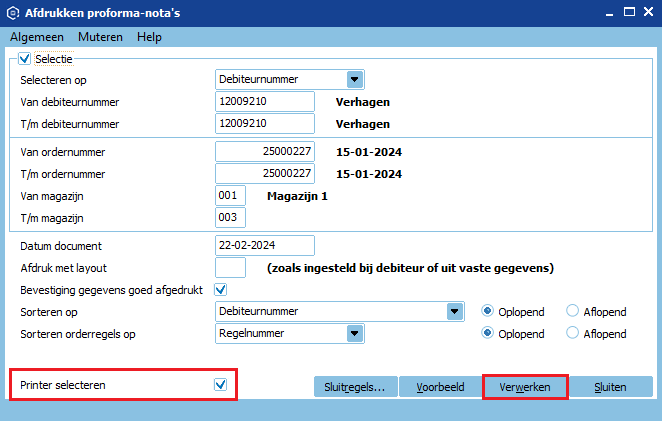The image size is (662, 421).
Task: Click the Regelnummer combo box text
Action: pyautogui.click(x=252, y=334)
